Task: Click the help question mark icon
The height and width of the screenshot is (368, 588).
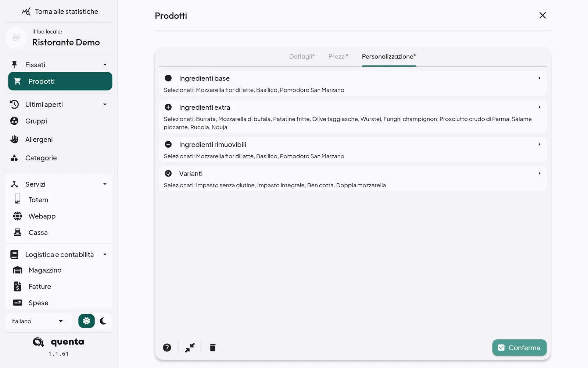Action: tap(167, 347)
